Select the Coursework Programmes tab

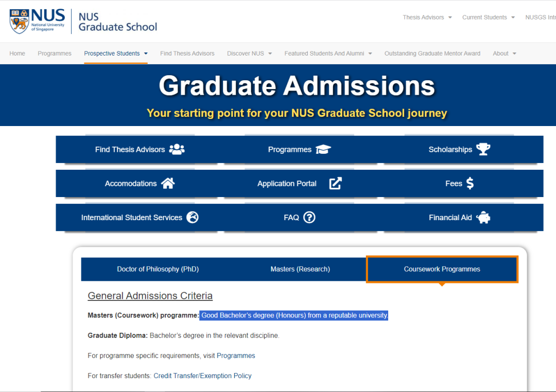[442, 269]
